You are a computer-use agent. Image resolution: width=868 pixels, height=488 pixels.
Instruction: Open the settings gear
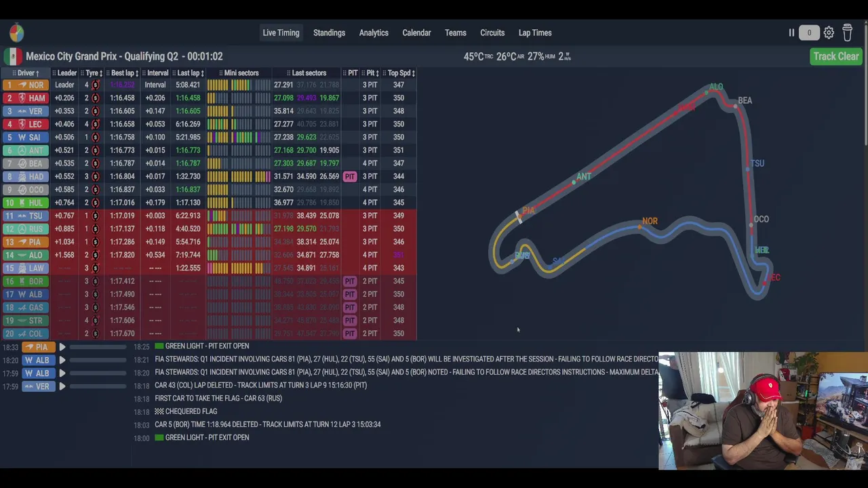click(829, 33)
